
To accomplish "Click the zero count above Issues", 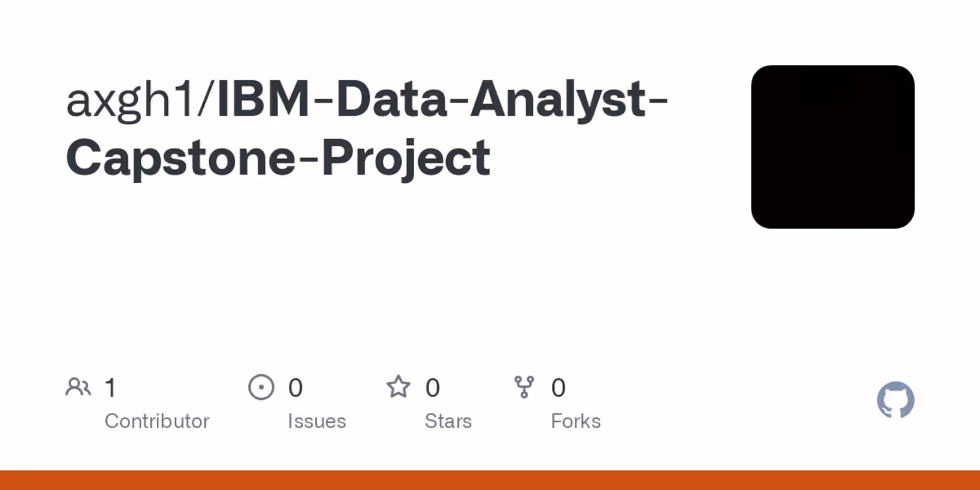I will 295,388.
